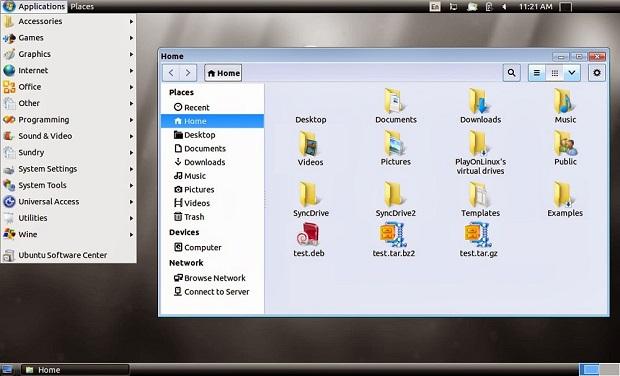Click the Home window button in taskbar
The width and height of the screenshot is (620, 376).
point(75,370)
